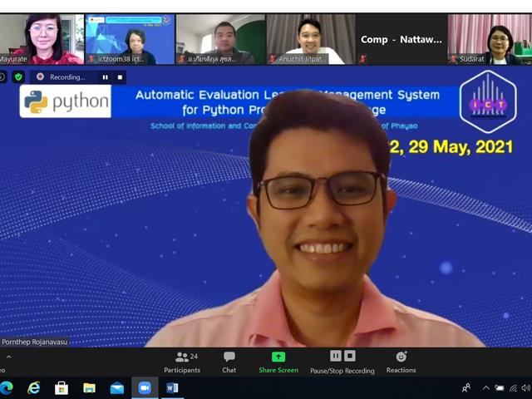Viewport: 532px width, 399px height.
Task: Click the green Share Screen button
Action: click(x=278, y=362)
